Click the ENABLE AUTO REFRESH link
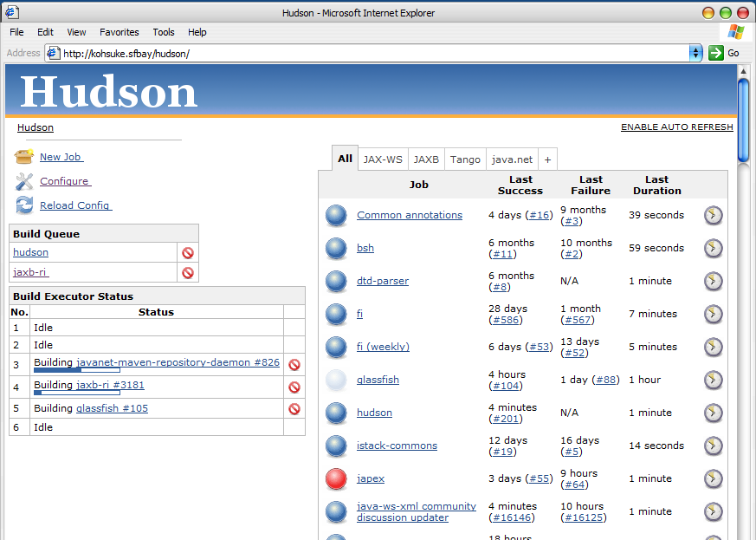 pos(677,127)
